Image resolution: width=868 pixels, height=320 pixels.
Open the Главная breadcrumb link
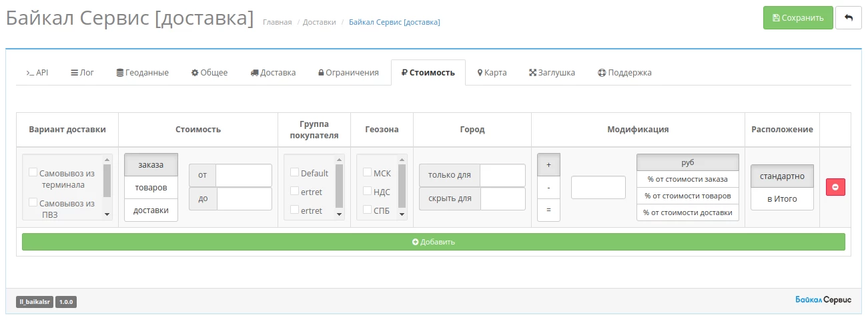[x=277, y=22]
